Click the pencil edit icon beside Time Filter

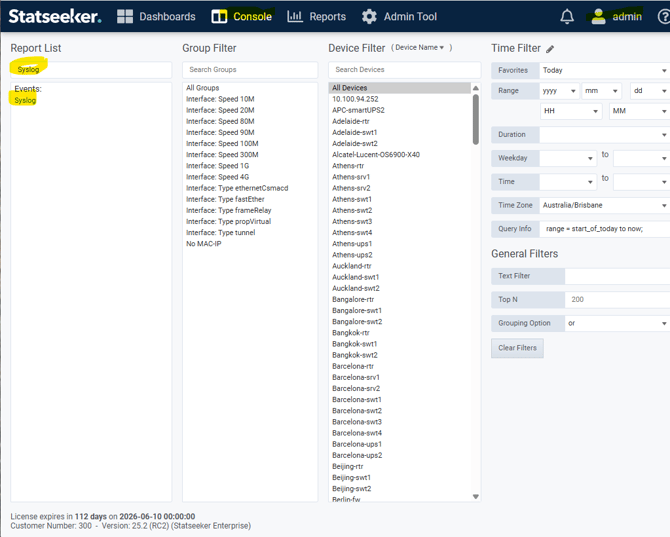pyautogui.click(x=550, y=49)
